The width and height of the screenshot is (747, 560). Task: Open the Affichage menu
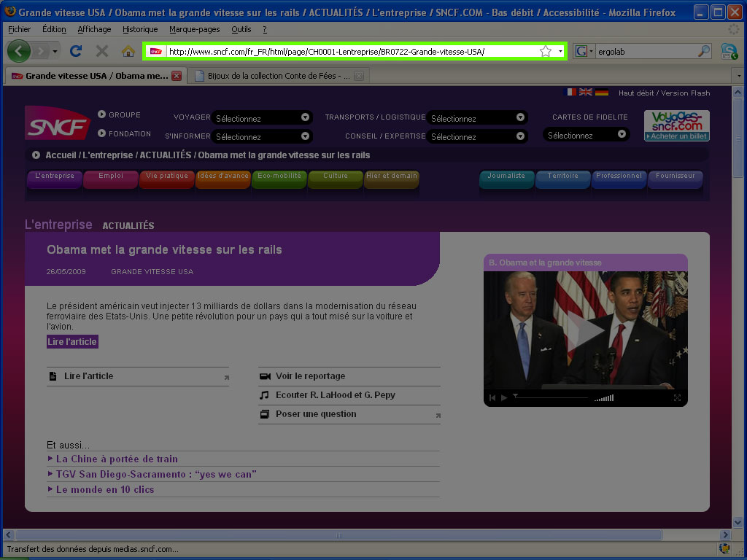pos(94,29)
